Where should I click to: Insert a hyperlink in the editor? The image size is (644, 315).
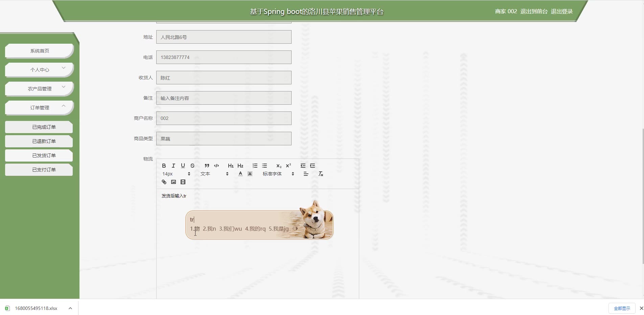tap(164, 182)
